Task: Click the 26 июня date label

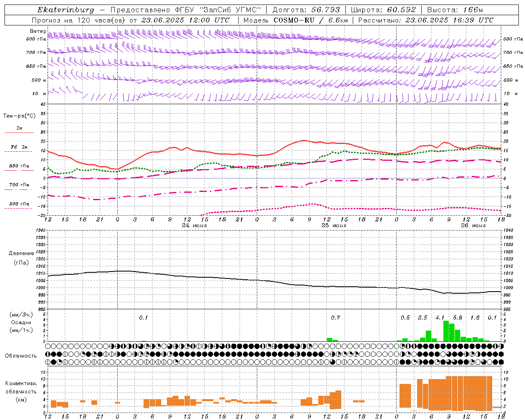Action: click(473, 226)
